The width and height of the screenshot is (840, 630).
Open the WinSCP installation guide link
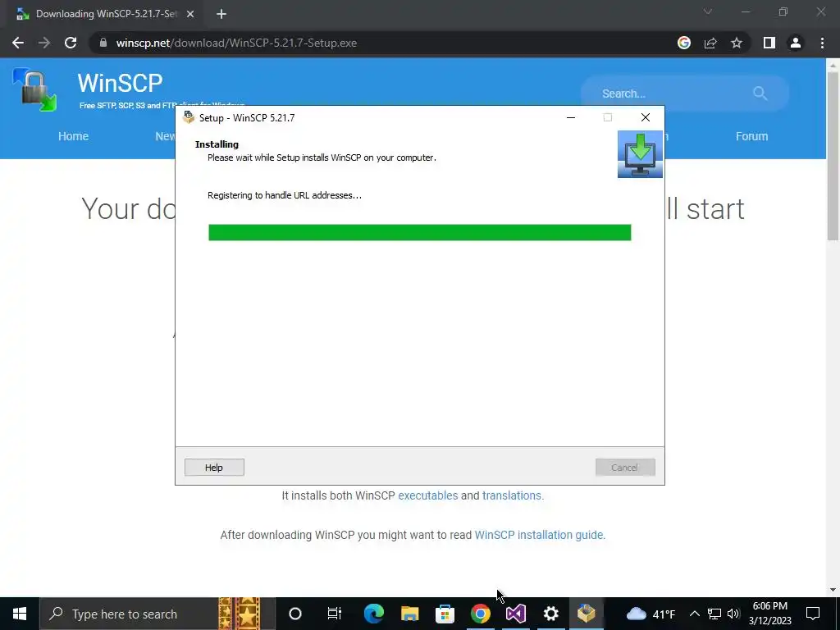[x=539, y=535]
